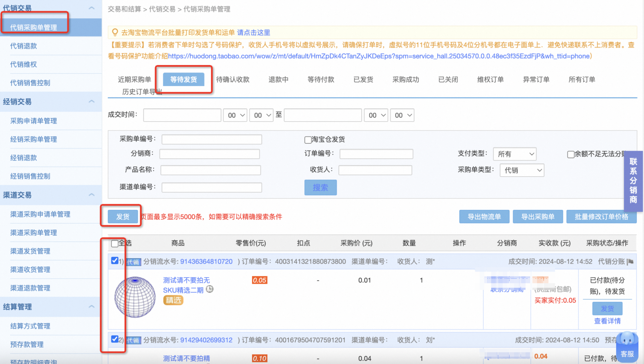Focus the 订单编号 input field

point(376,154)
